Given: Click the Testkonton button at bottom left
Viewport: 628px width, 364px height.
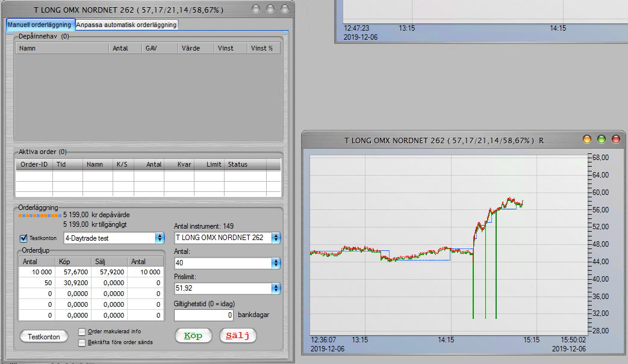Looking at the screenshot, I should (x=44, y=337).
